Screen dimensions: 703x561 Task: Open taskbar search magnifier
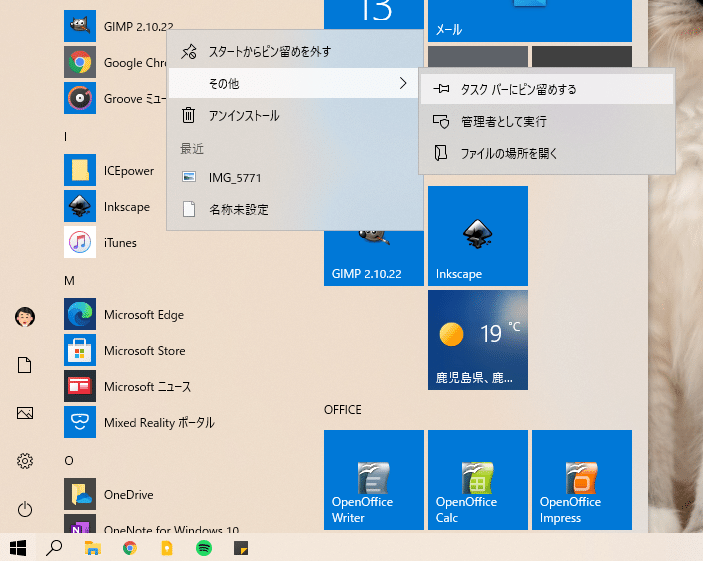[x=54, y=548]
